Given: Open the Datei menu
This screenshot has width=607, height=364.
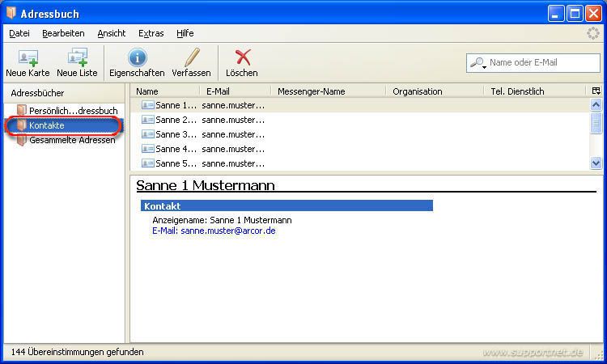Looking at the screenshot, I should tap(19, 33).
